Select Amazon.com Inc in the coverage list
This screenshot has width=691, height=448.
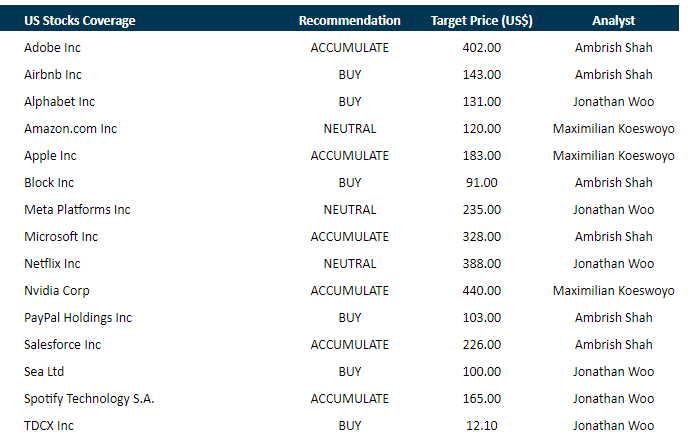click(x=70, y=128)
